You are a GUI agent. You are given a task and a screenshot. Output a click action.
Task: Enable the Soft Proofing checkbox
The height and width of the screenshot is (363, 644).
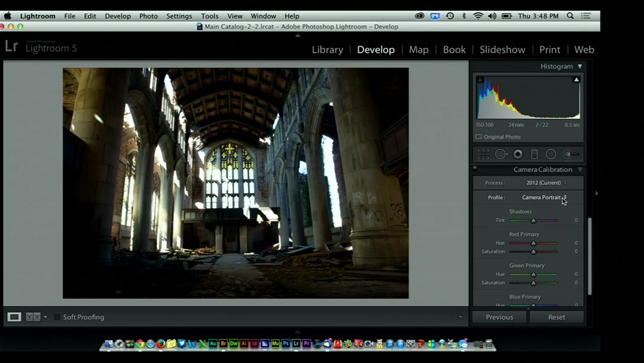coord(57,317)
